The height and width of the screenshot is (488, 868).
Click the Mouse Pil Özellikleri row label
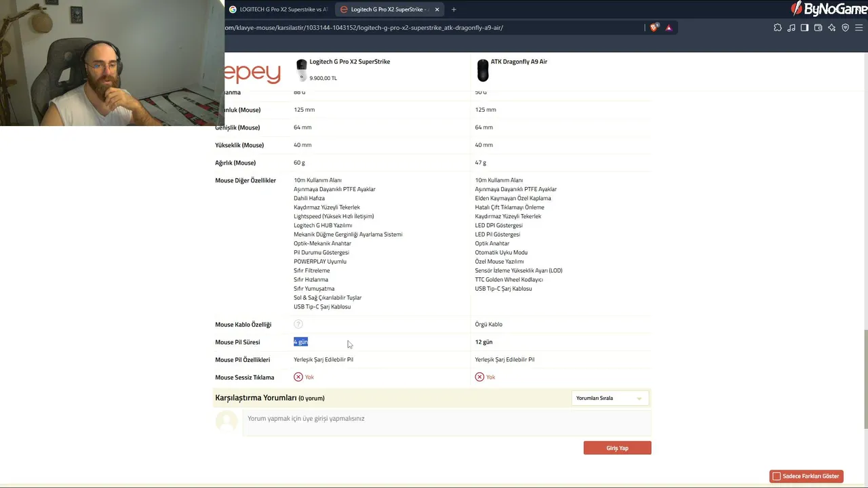(242, 360)
